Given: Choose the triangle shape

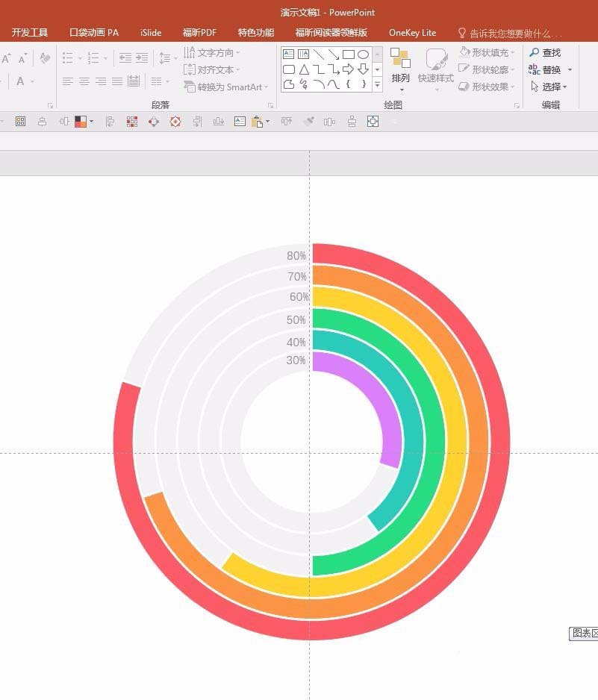Looking at the screenshot, I should click(x=304, y=69).
